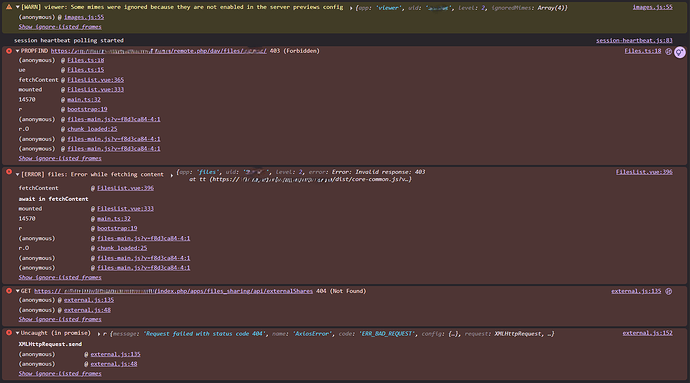Open FilesList.vue:365 in fetchContent frame
This screenshot has width=690, height=383.
95,80
